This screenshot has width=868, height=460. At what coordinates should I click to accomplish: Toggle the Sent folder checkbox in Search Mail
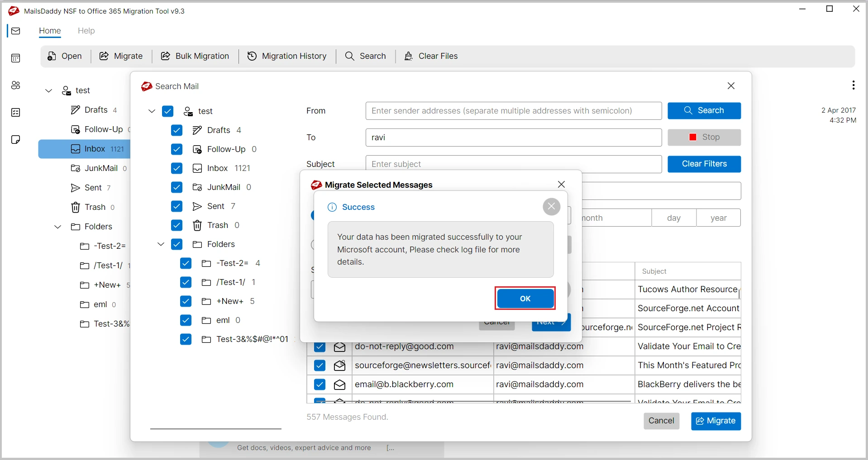[x=176, y=206]
